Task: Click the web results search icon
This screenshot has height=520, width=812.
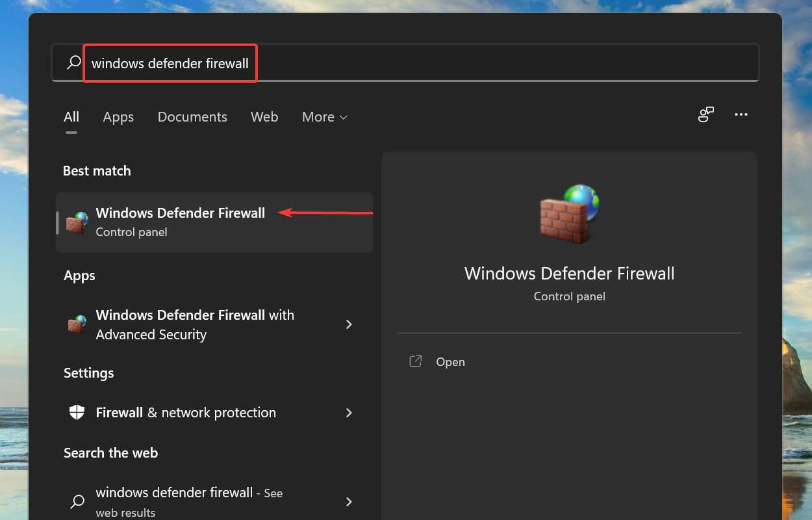Action: (x=77, y=501)
